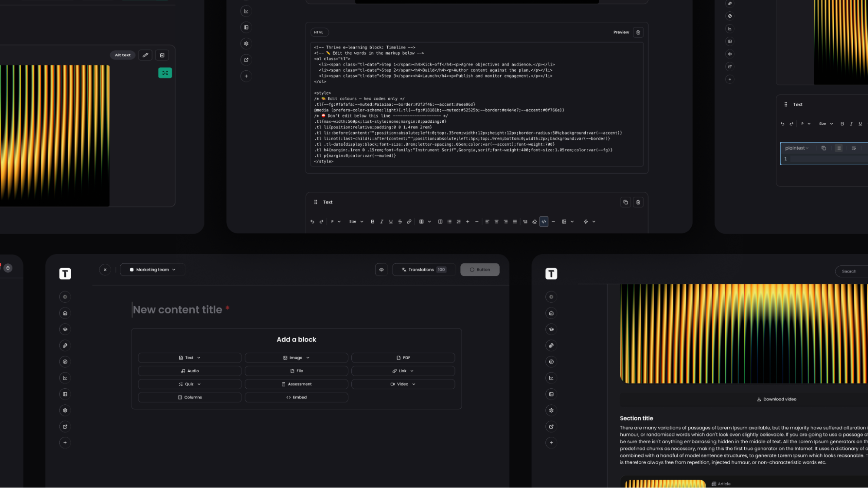Toggle word wrap in plaintext code editor
The image size is (868, 488).
tap(854, 148)
